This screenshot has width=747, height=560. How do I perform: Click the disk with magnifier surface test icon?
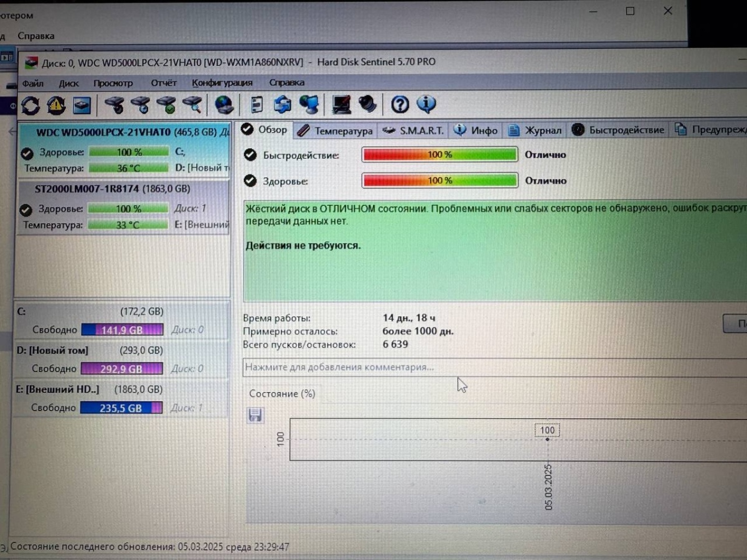(192, 105)
